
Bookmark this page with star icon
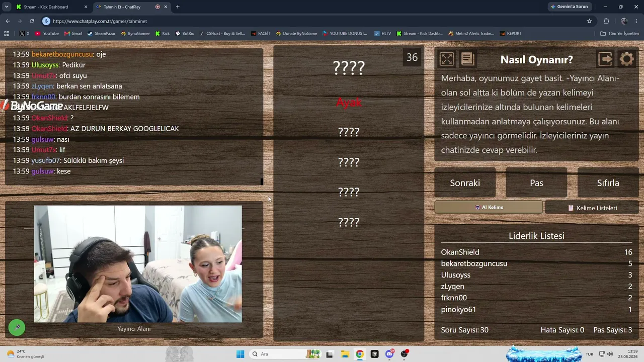click(589, 21)
